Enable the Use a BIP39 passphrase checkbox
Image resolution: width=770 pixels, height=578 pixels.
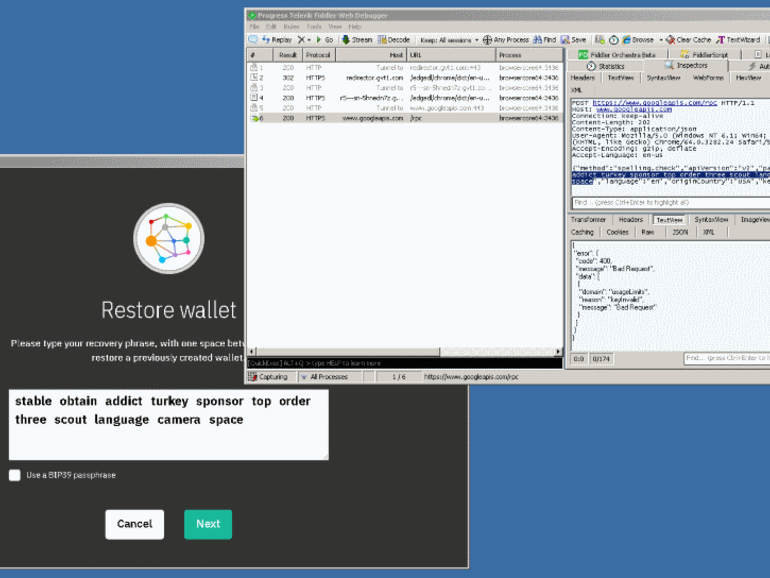[x=14, y=475]
